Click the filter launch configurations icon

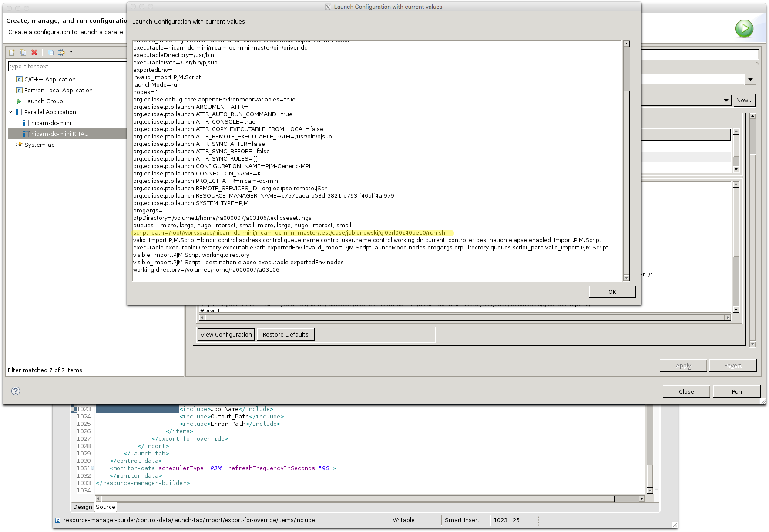tap(62, 52)
